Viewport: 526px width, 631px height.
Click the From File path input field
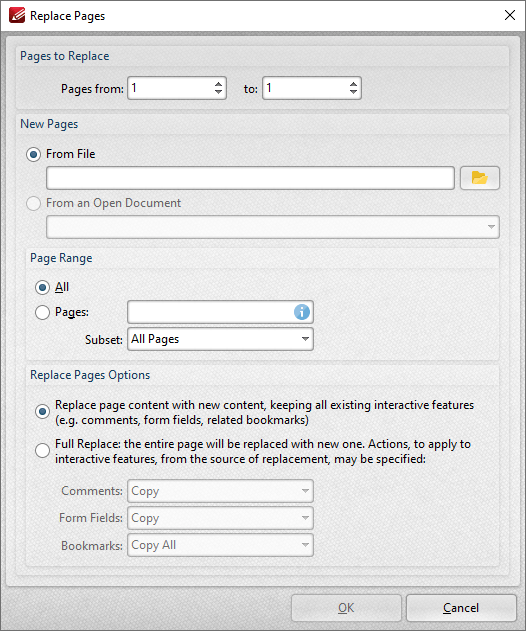pos(250,178)
